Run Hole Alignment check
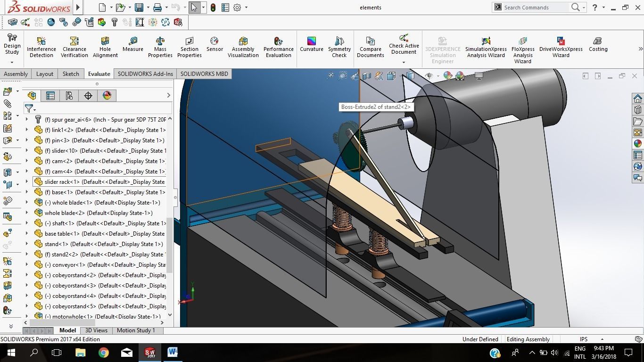644x362 pixels. pos(105,47)
